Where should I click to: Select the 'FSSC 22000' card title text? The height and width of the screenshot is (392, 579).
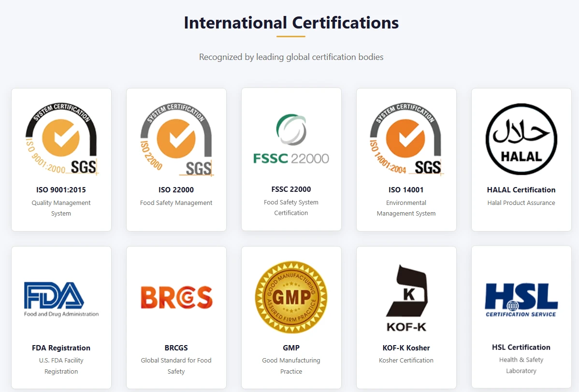click(x=291, y=189)
